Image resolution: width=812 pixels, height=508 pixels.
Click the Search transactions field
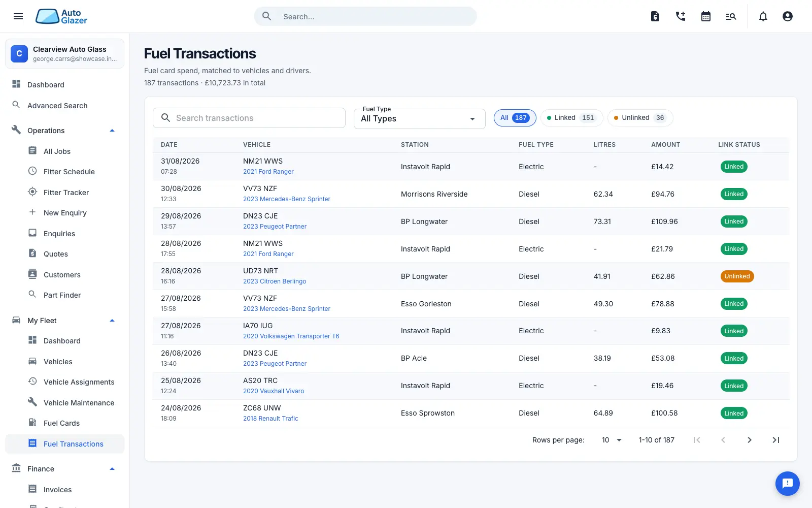pyautogui.click(x=249, y=118)
